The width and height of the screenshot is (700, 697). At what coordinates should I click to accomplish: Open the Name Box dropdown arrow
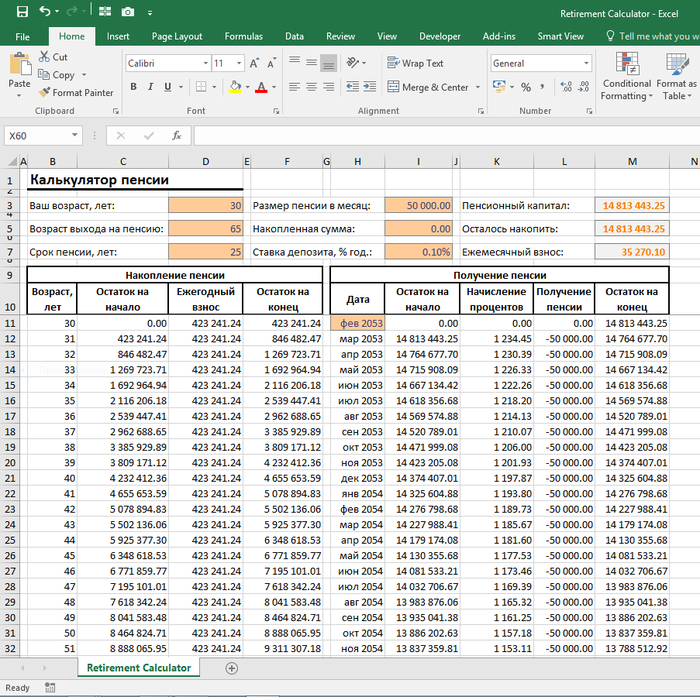point(75,135)
